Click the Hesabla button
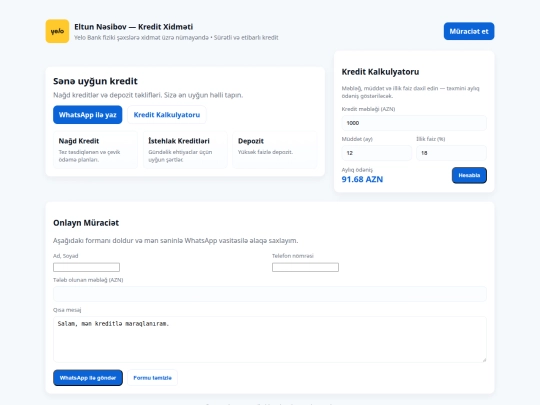Screen dimensions: 540x405 coord(469,175)
